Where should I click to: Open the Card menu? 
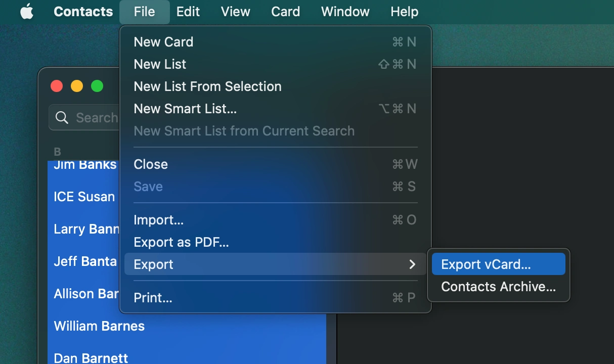[x=285, y=12]
